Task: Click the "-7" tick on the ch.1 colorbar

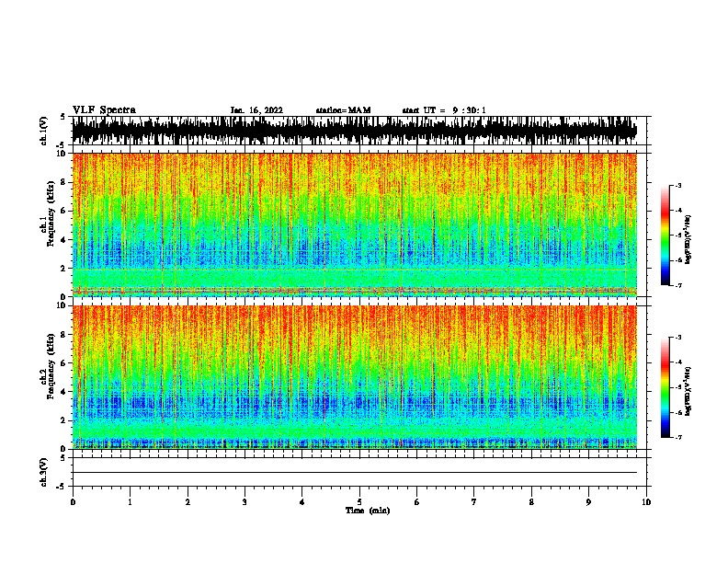Action: (x=678, y=285)
